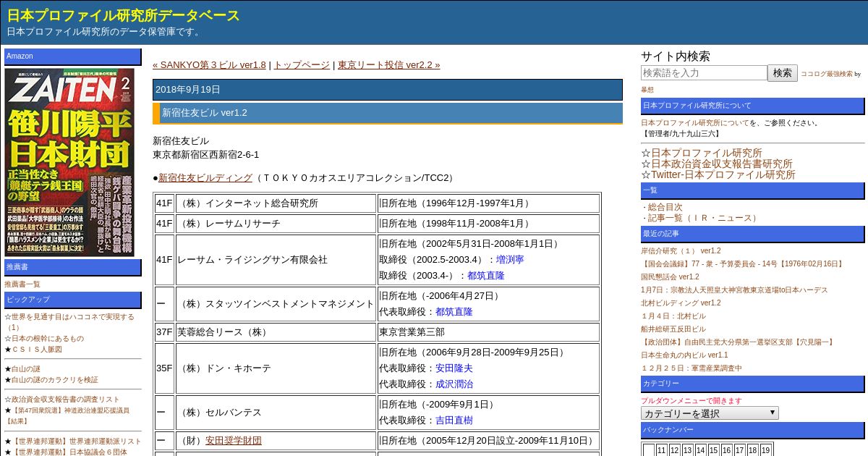Focus the site search input field
This screenshot has width=868, height=456.
[704, 72]
